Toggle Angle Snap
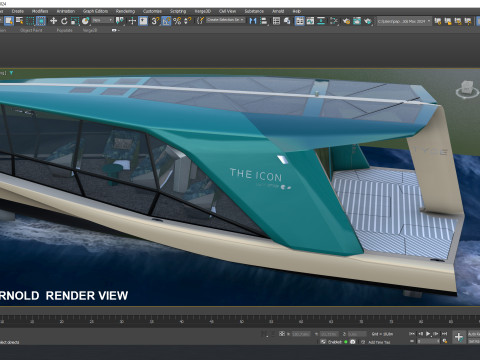Viewport: 480px width, 360px height. pyautogui.click(x=166, y=21)
